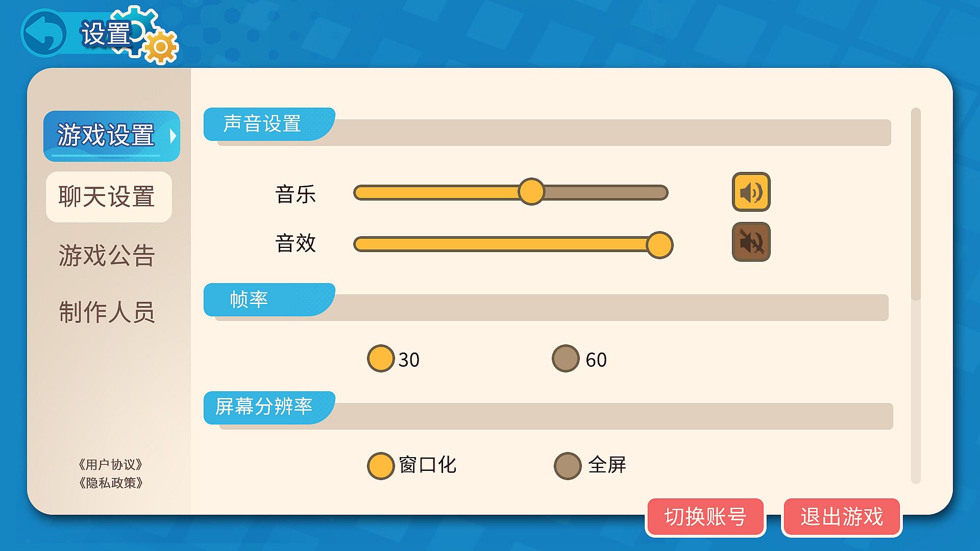
Task: Open the 《用户协议》 link
Action: [110, 464]
